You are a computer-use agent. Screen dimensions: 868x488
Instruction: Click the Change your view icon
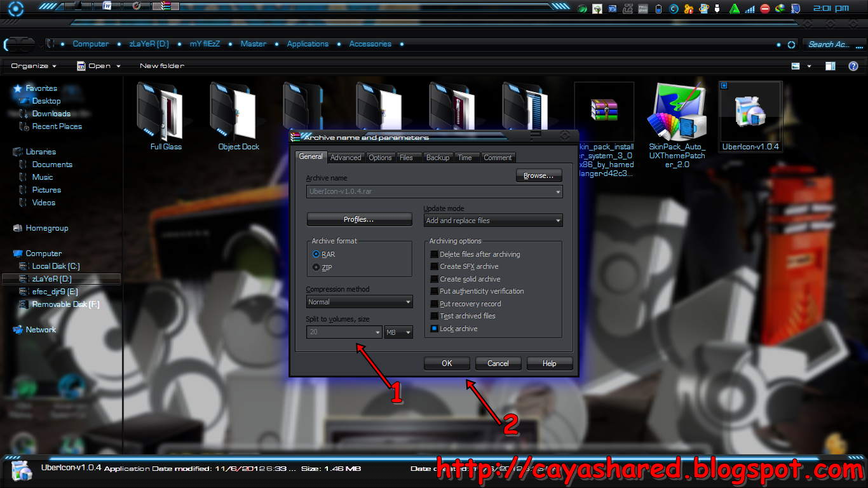point(796,66)
